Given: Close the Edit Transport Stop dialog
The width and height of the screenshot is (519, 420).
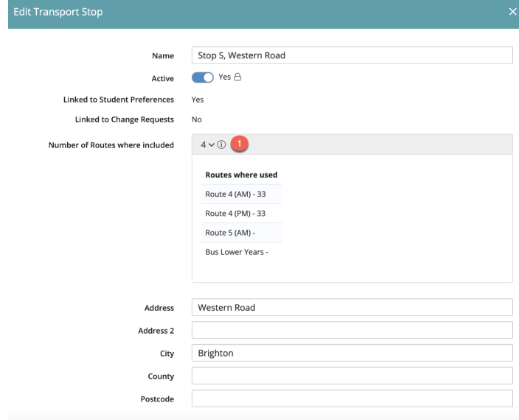Looking at the screenshot, I should 512,12.
